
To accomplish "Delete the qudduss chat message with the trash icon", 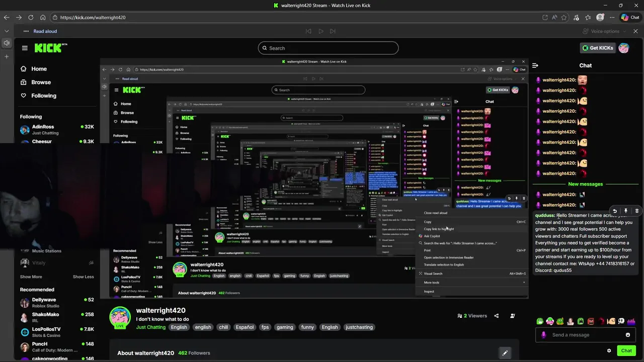I will [x=636, y=211].
